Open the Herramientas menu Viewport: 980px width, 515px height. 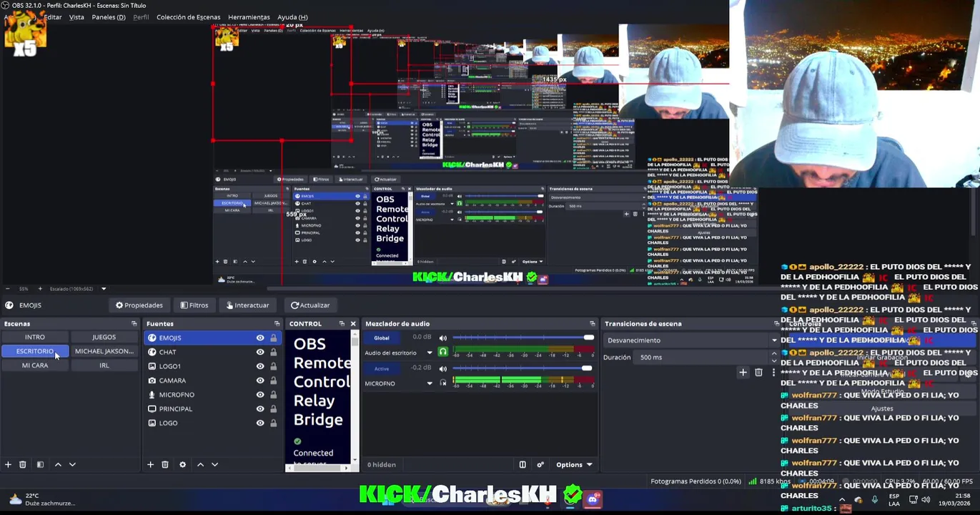pyautogui.click(x=249, y=17)
